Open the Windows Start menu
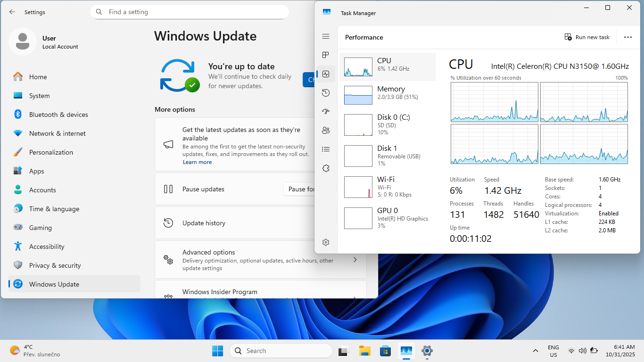This screenshot has width=644, height=362. pyautogui.click(x=217, y=351)
